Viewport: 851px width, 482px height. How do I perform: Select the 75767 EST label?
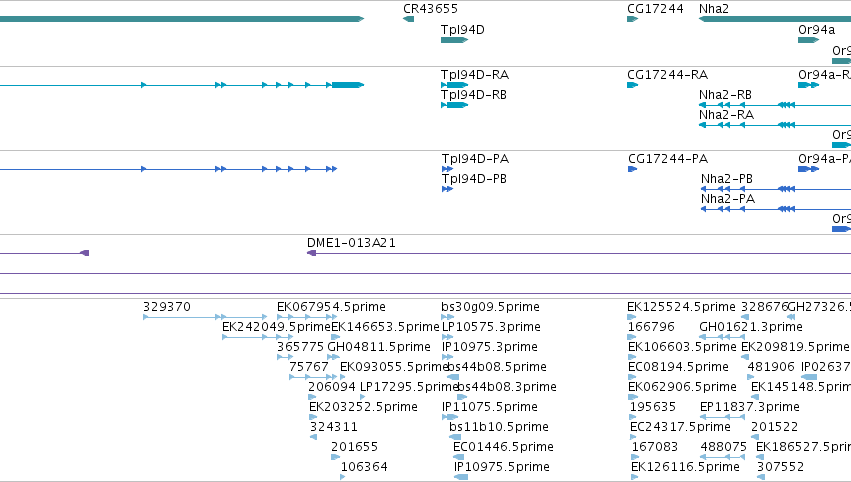tap(309, 367)
